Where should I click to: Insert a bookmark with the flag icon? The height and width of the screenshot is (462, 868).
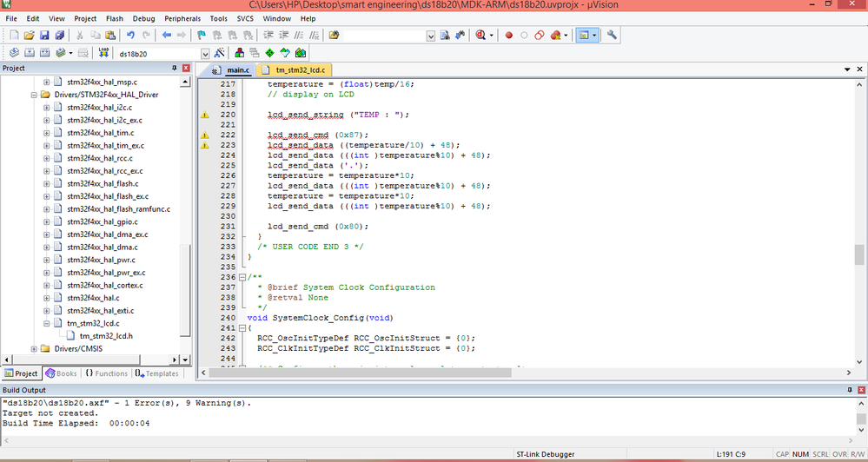point(202,35)
